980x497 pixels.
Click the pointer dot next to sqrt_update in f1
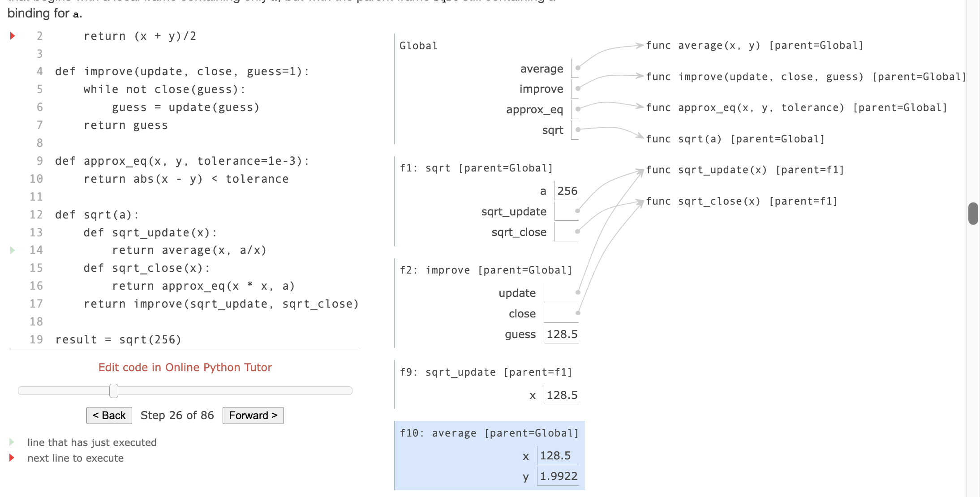[577, 211]
